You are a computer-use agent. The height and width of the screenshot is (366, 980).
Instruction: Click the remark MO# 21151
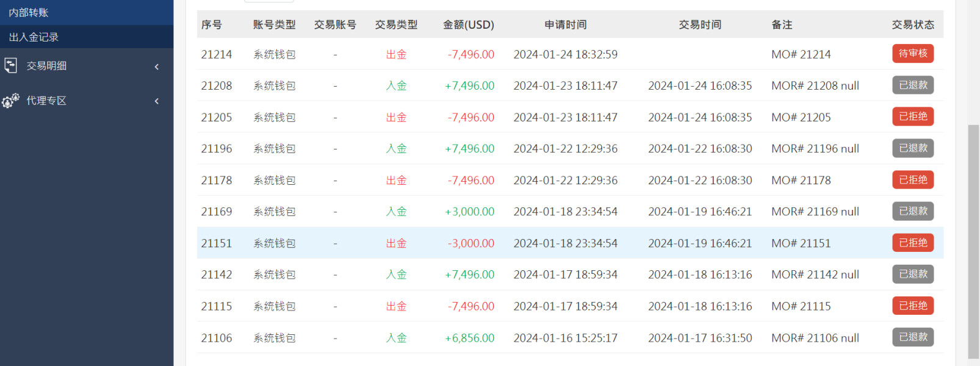click(x=801, y=243)
